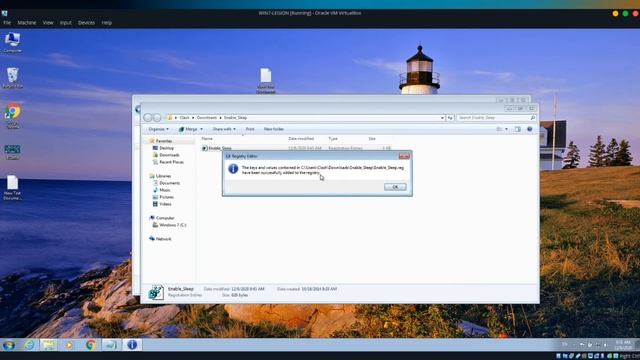Image resolution: width=640 pixels, height=360 pixels.
Task: Close the Registry Editor message dialog
Action: [404, 156]
